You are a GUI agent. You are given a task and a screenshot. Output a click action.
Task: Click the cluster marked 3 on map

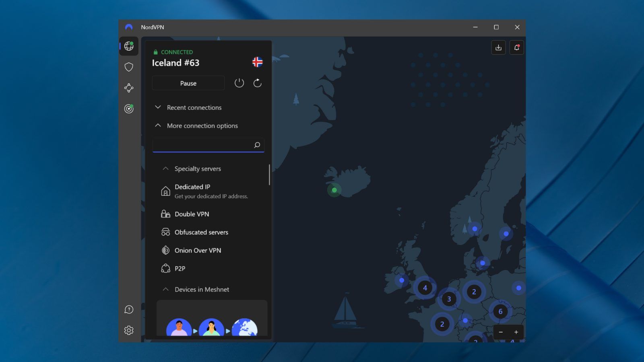pyautogui.click(x=449, y=299)
